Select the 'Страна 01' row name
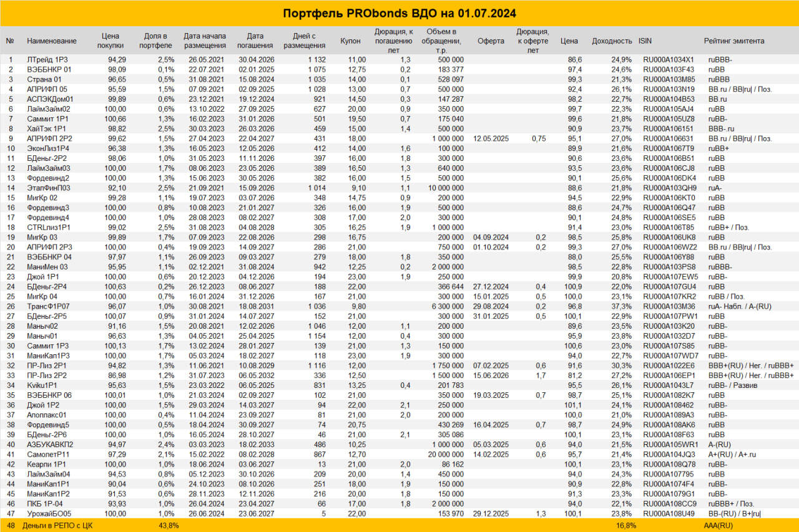Image resolution: width=799 pixels, height=532 pixels. click(x=44, y=79)
